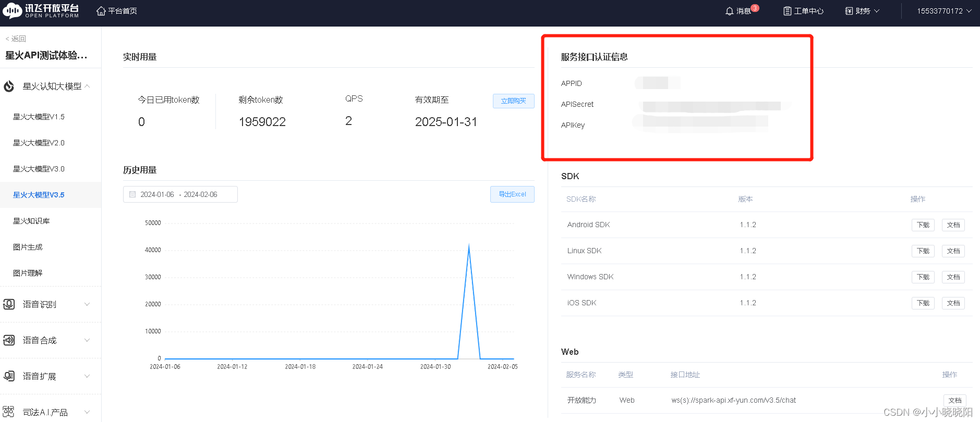
Task: Click the speech synthesis sidebar icon
Action: coord(9,340)
